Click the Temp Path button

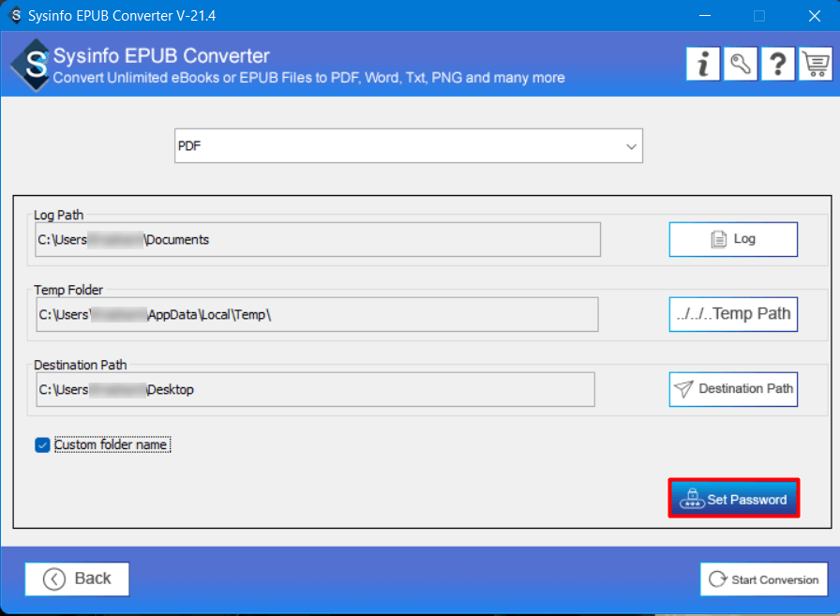tap(732, 314)
